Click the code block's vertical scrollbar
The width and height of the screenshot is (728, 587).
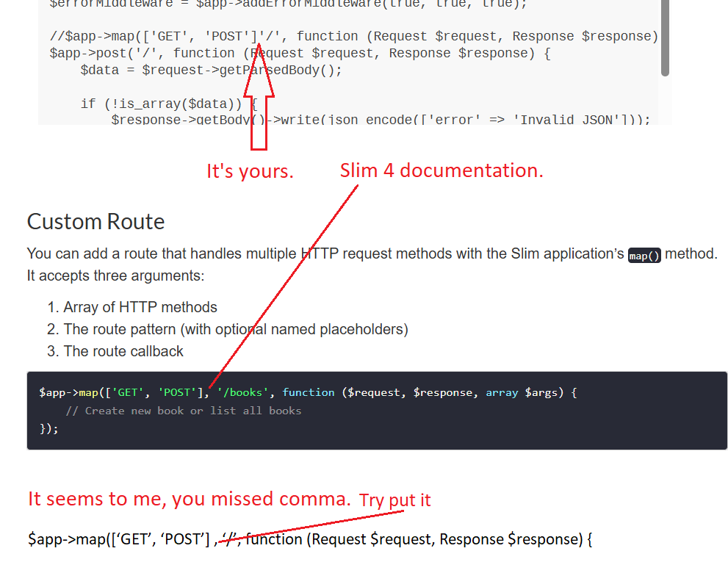(665, 37)
